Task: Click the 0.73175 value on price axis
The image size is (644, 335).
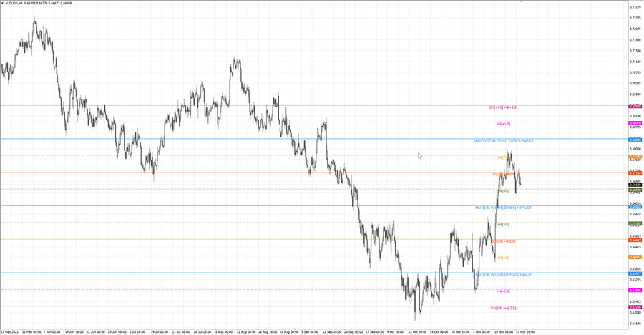Action: point(635,7)
